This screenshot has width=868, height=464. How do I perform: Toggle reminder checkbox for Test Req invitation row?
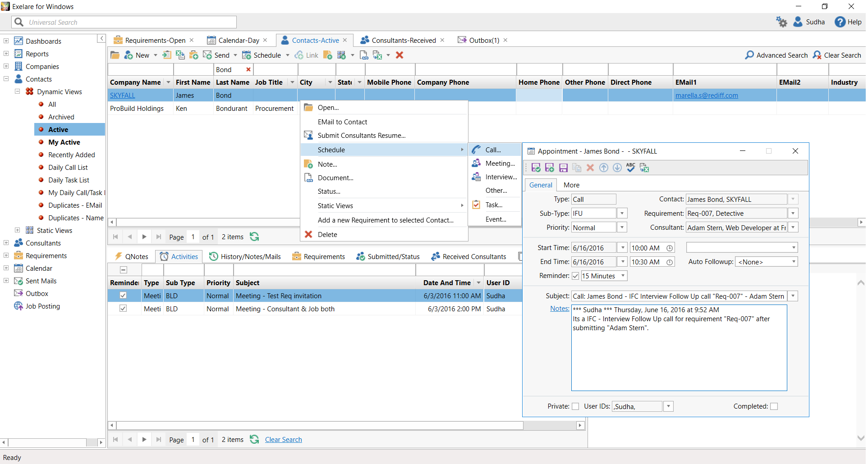pyautogui.click(x=123, y=296)
